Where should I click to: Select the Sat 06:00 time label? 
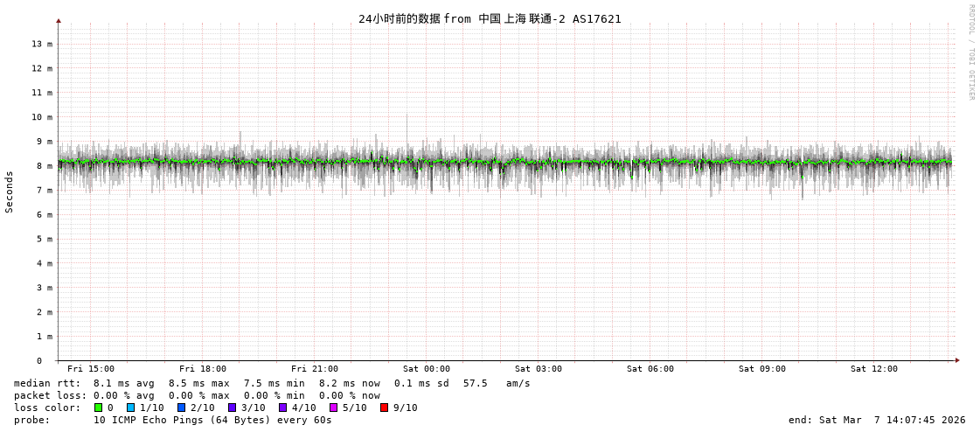(x=650, y=369)
